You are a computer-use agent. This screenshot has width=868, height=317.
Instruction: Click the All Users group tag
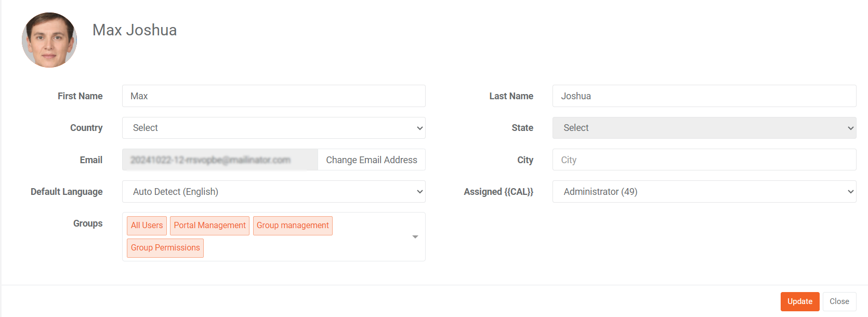[147, 226]
